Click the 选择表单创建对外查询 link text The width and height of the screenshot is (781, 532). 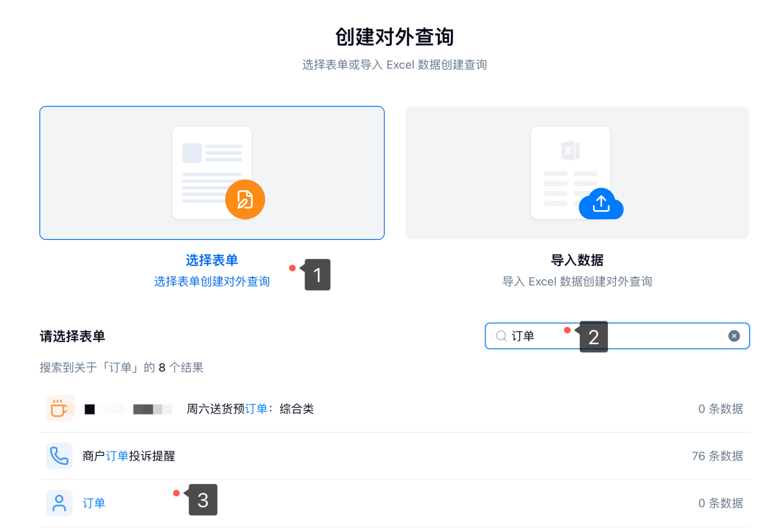pyautogui.click(x=212, y=281)
